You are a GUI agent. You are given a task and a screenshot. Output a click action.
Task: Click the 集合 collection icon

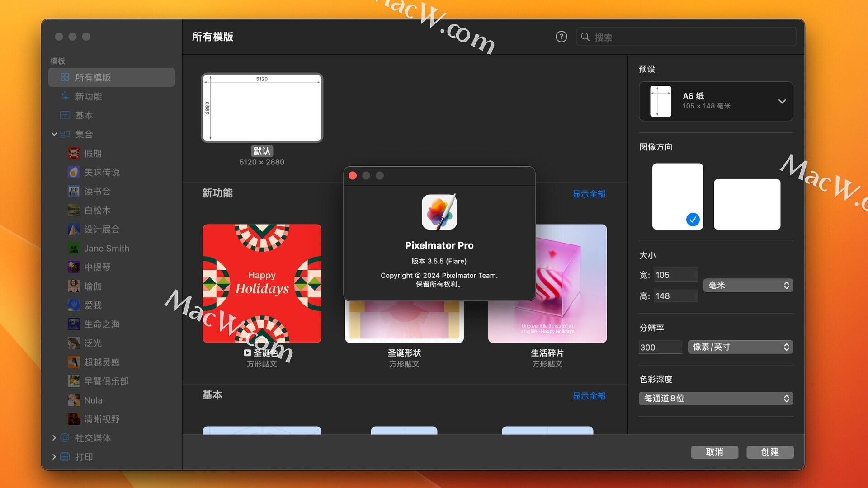65,134
